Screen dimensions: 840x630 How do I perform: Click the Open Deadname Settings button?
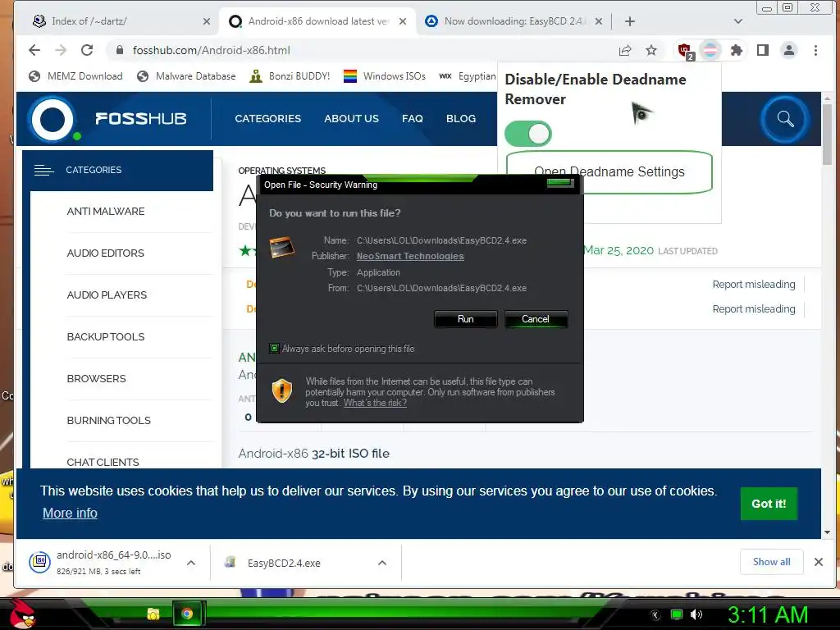pyautogui.click(x=609, y=172)
